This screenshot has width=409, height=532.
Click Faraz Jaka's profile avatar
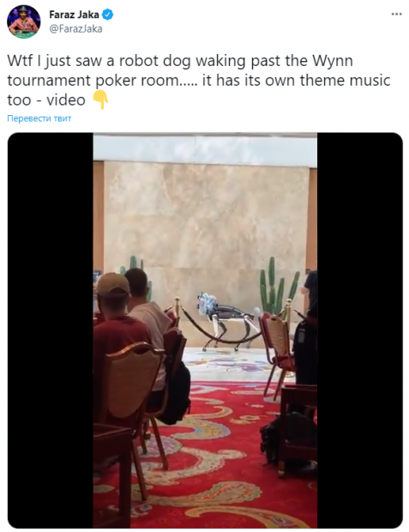[23, 21]
